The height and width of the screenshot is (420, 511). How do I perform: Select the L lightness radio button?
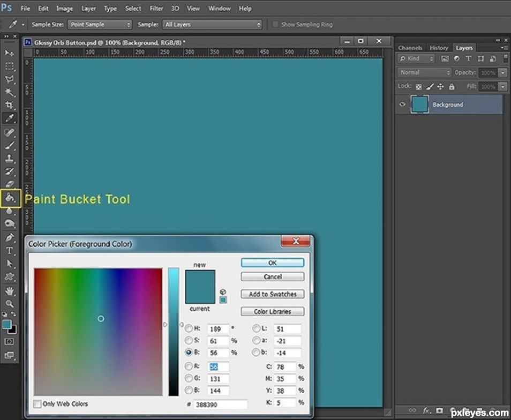(257, 328)
